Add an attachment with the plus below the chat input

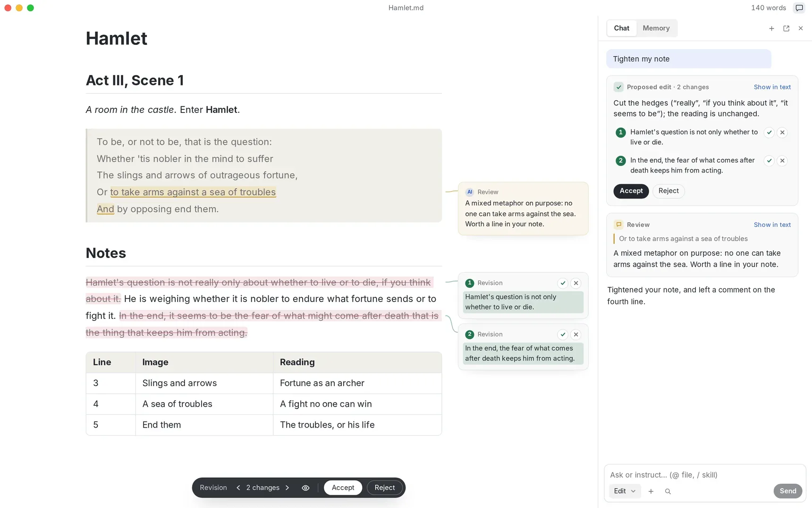point(651,491)
